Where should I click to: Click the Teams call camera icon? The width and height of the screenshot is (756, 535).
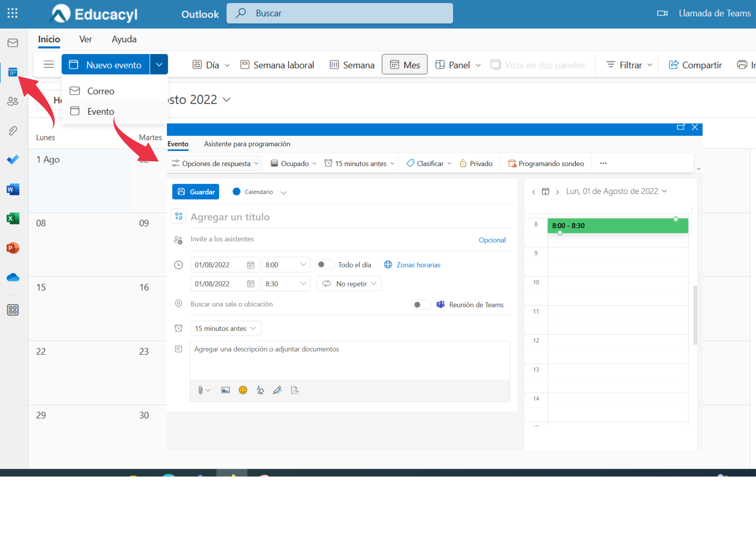tap(662, 13)
